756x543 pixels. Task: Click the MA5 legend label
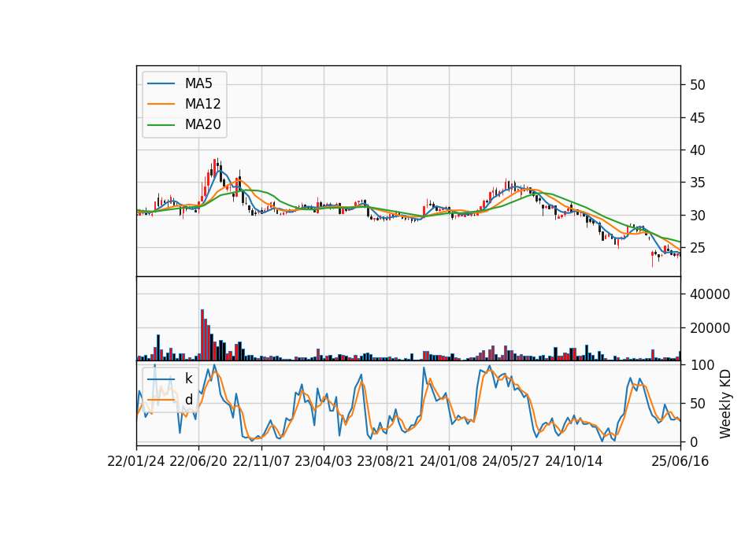198,83
